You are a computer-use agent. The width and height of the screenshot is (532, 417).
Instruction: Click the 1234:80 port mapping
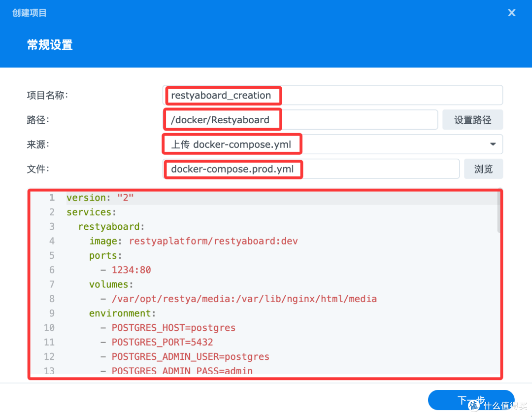[132, 270]
